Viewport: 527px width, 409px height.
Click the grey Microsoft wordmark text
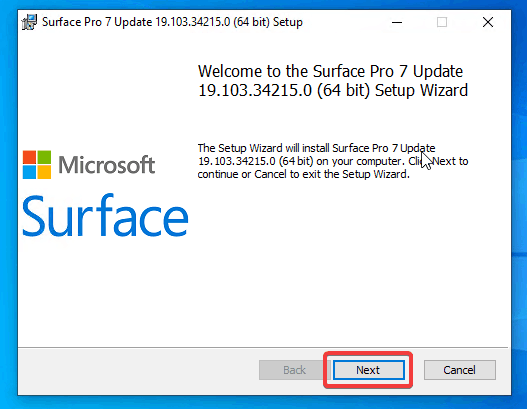point(107,165)
